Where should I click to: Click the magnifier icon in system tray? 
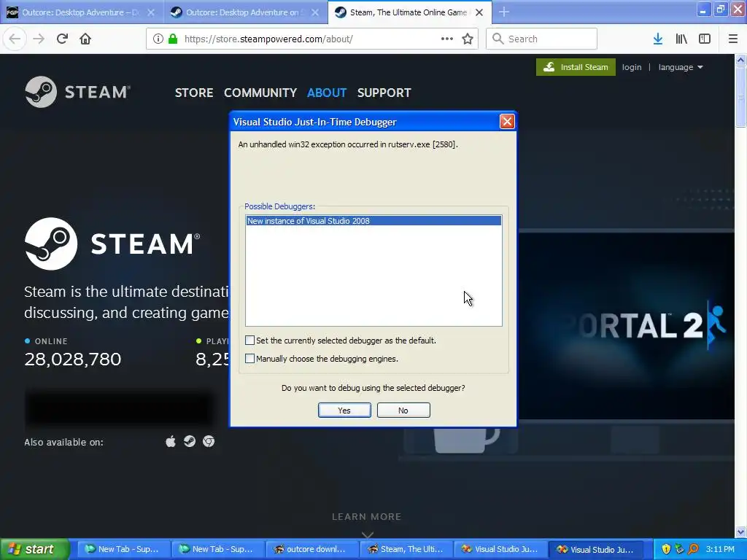coord(694,549)
